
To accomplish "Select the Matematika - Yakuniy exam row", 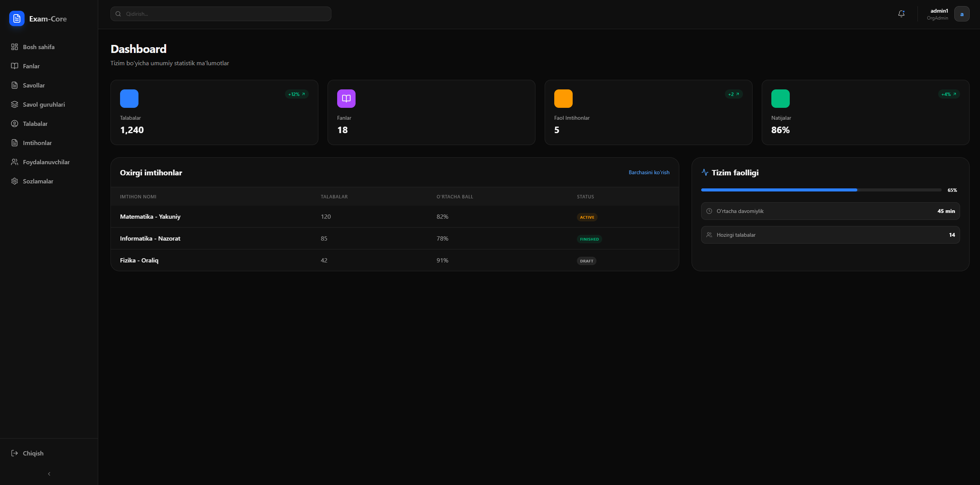I will [150, 216].
